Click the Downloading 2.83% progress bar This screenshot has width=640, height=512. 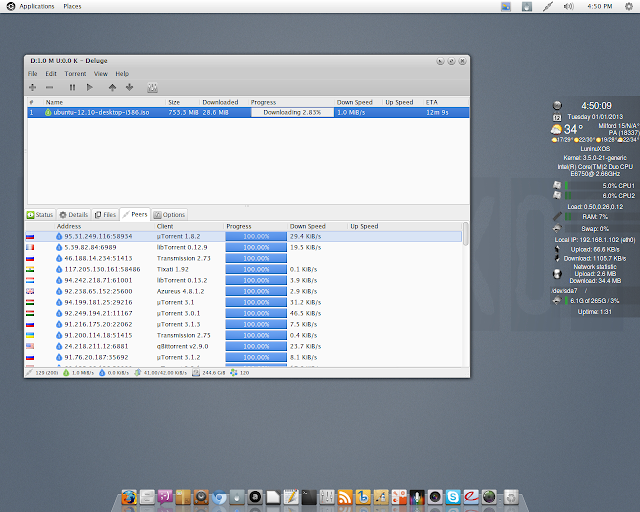pyautogui.click(x=292, y=112)
